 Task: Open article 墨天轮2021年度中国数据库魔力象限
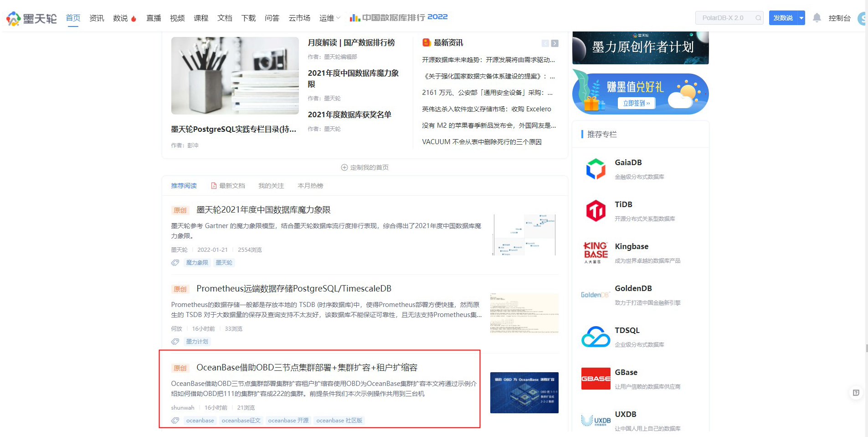coord(263,210)
